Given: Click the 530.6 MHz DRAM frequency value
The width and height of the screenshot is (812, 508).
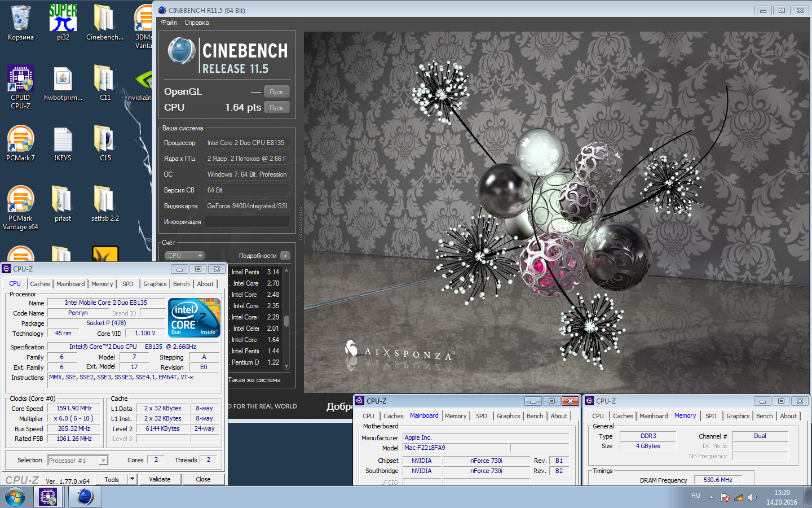Looking at the screenshot, I should [x=718, y=480].
